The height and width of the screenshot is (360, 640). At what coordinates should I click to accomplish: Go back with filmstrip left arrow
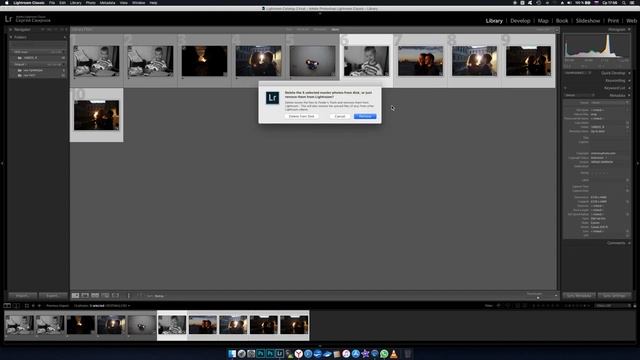click(33, 306)
